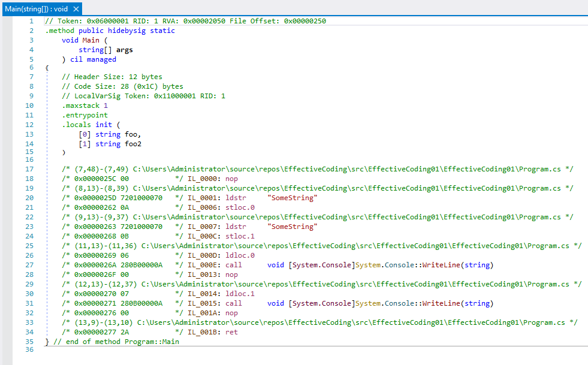Click the end of method Program::Main comment

[116, 342]
